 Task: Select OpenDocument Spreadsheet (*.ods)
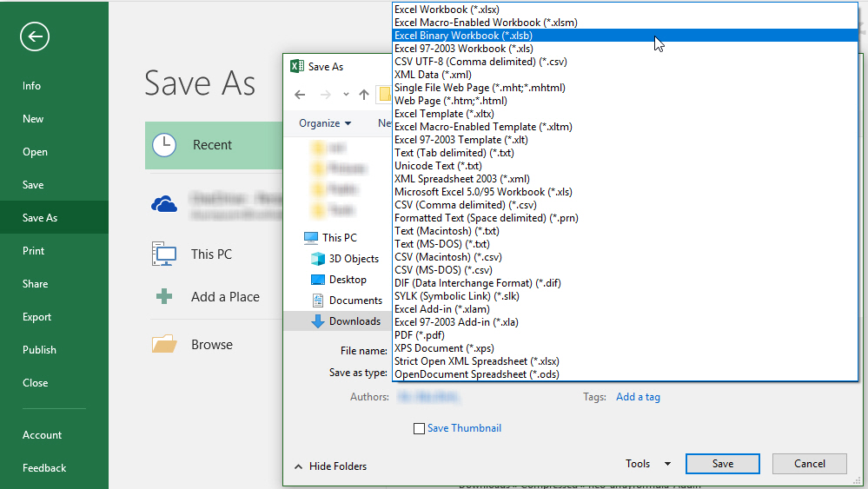tap(625, 374)
